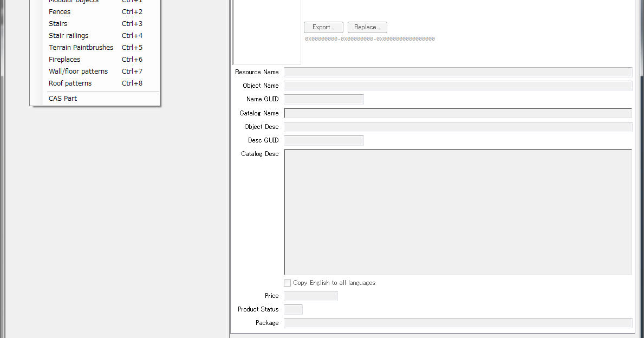Select Fireplaces from the menu

(64, 59)
